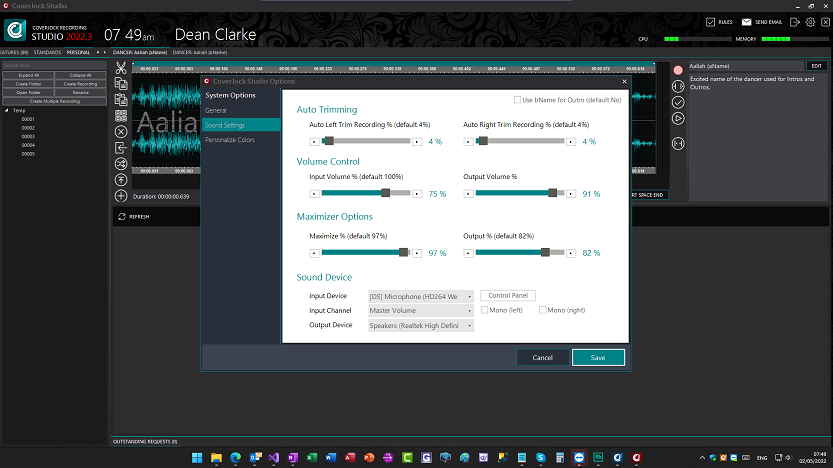The image size is (833, 468).
Task: Enable Use bName for Outro checkbox
Action: coord(517,100)
